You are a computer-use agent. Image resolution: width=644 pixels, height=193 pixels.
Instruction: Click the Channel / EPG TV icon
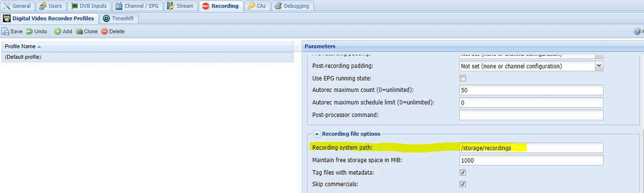pos(119,6)
